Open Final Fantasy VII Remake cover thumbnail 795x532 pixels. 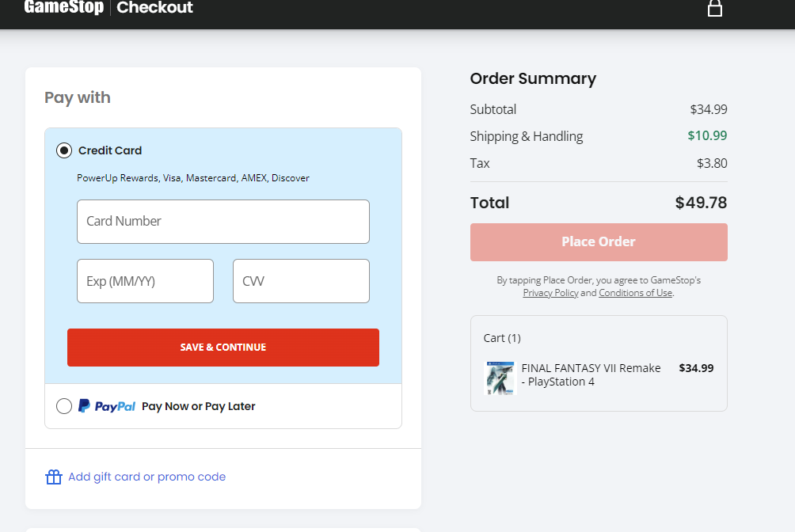point(500,378)
